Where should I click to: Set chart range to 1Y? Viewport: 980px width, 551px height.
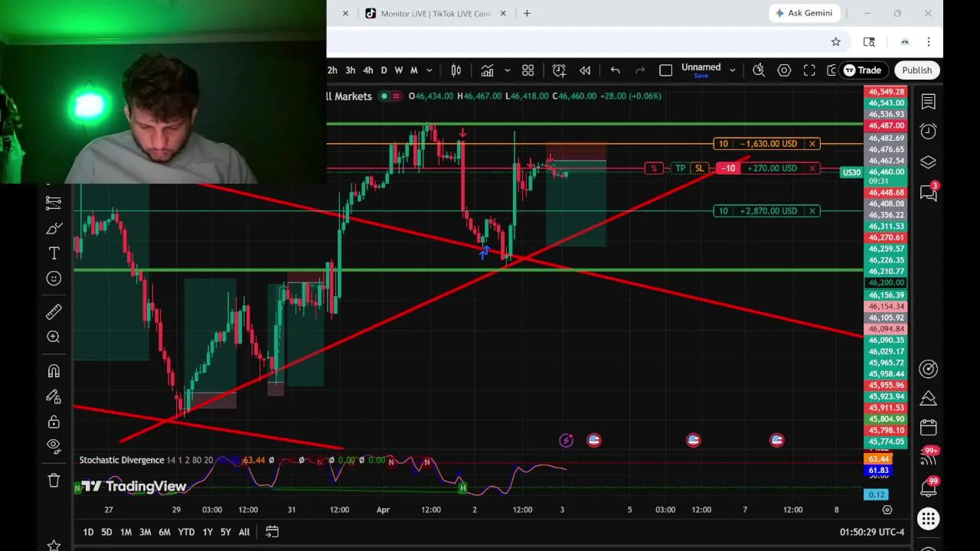pos(207,532)
